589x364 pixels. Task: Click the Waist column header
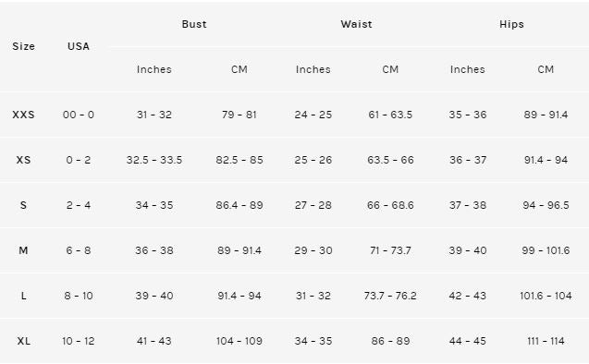point(356,24)
